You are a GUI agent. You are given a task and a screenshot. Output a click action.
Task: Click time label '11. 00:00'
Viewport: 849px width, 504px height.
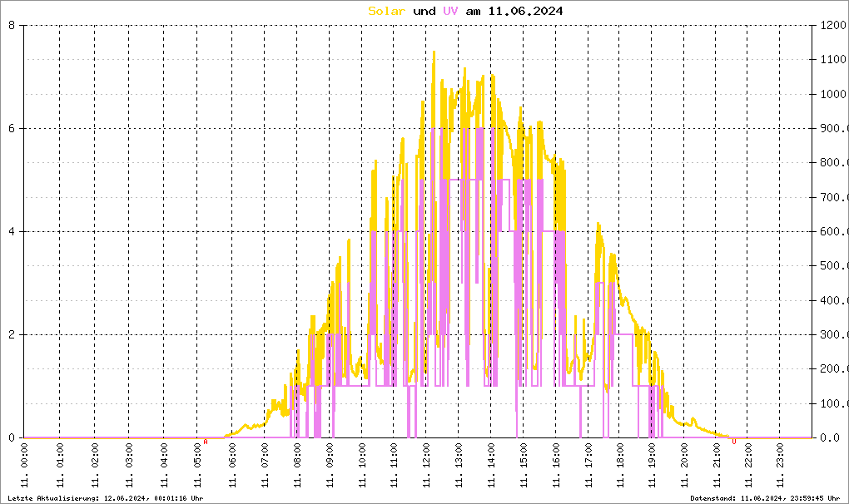point(24,465)
